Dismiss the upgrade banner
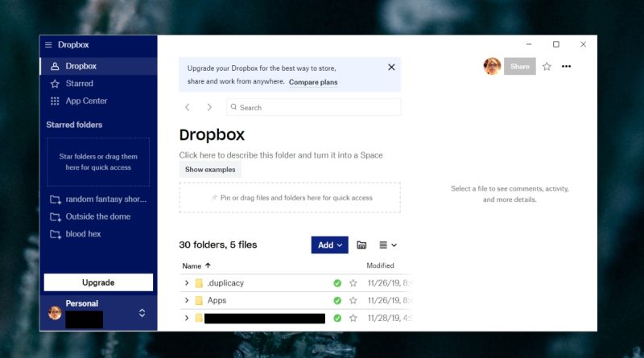The image size is (644, 358). pos(391,67)
